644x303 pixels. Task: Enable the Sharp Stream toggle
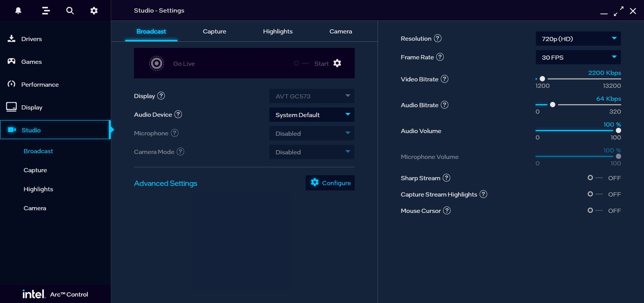[595, 178]
